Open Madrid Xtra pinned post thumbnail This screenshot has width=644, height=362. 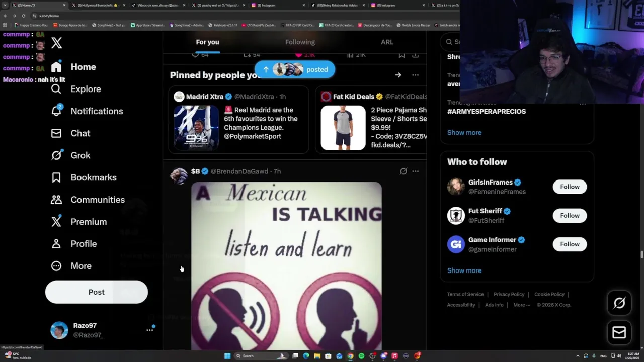tap(196, 128)
